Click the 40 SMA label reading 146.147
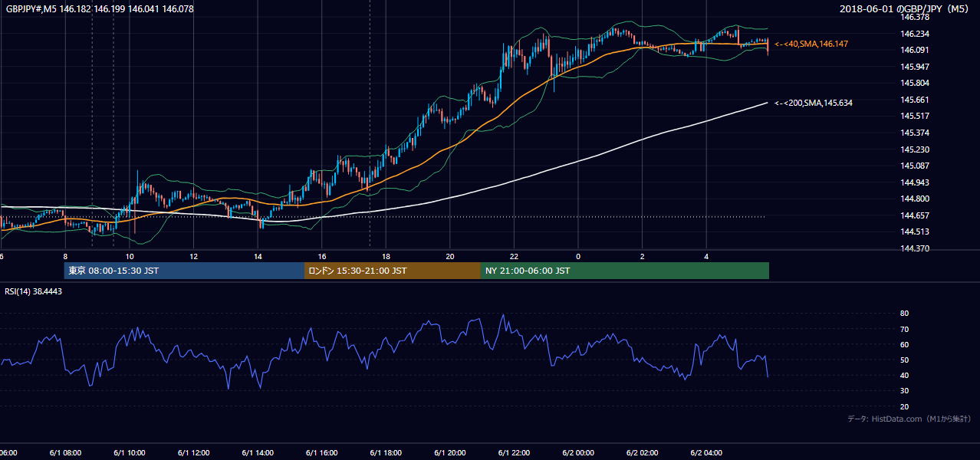This screenshot has height=460, width=980. pos(811,44)
